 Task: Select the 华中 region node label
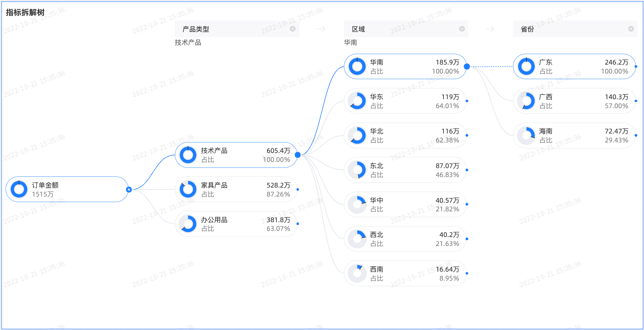(377, 200)
